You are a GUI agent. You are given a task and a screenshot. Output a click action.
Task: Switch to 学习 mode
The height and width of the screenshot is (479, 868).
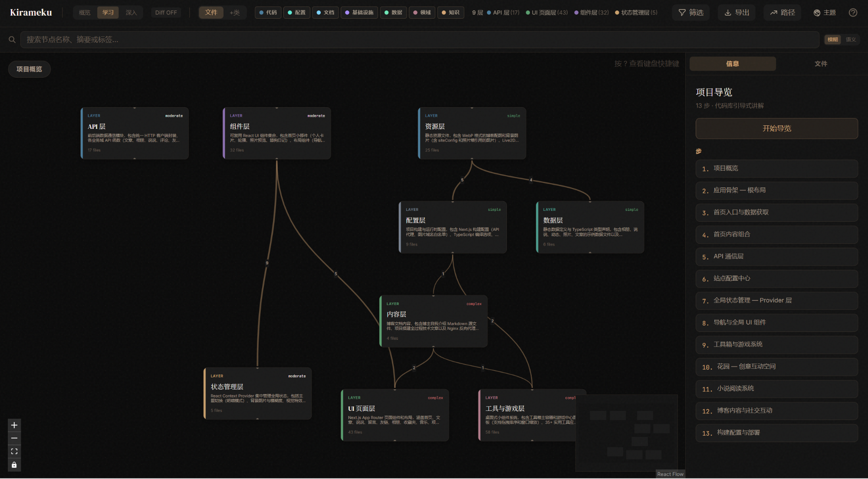[108, 13]
